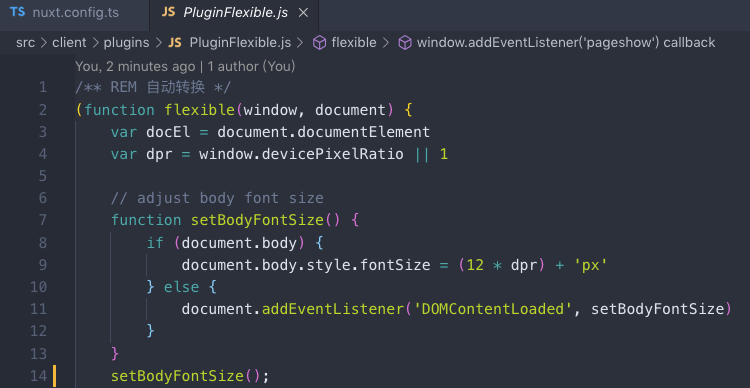Open the src breadcrumb segment
Image resolution: width=750 pixels, height=388 pixels.
click(25, 43)
